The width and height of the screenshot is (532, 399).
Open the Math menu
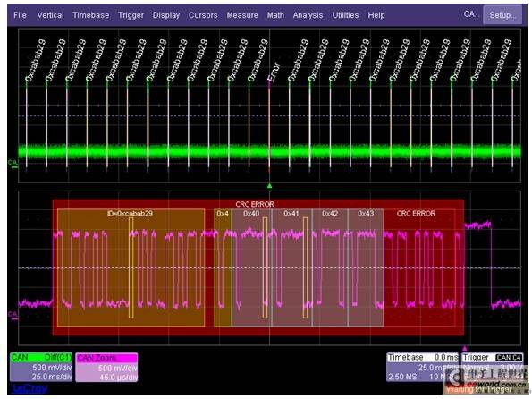(275, 15)
